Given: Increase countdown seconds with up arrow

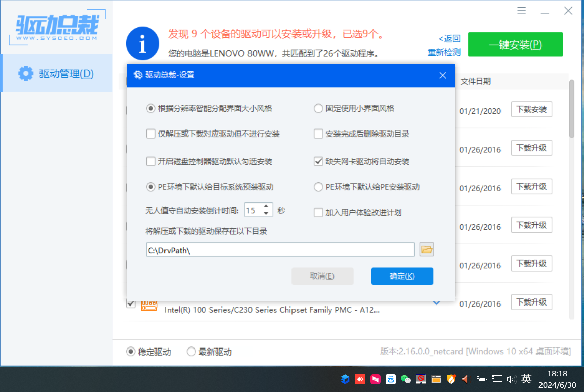Looking at the screenshot, I should [x=266, y=206].
